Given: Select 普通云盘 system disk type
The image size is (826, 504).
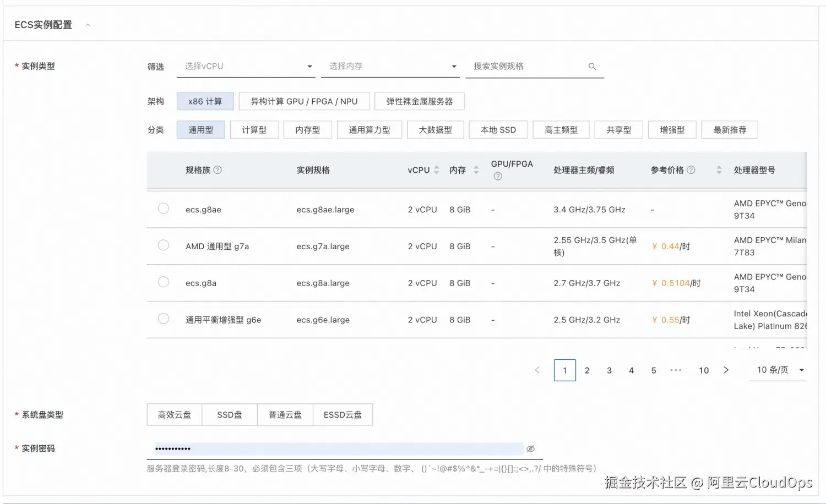Looking at the screenshot, I should (x=285, y=415).
